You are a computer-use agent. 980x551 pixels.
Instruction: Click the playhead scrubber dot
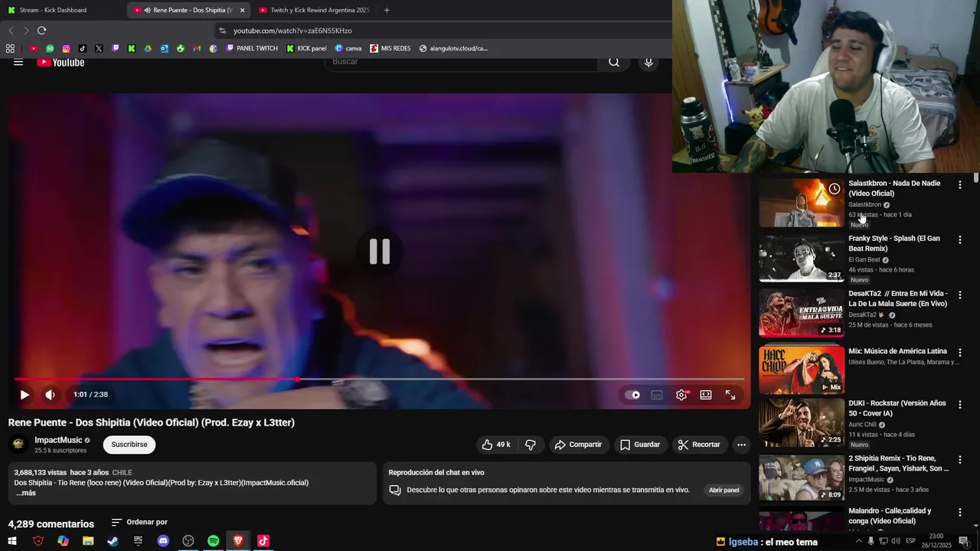[x=297, y=379]
